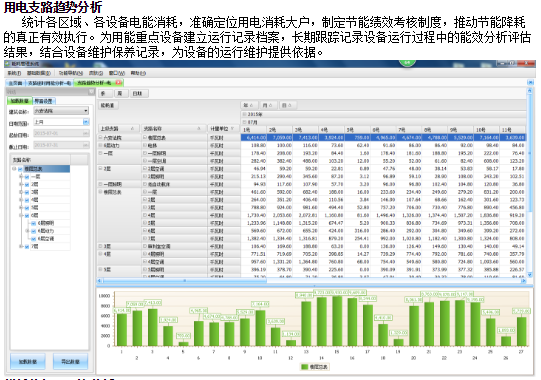This screenshot has width=541, height=380.
Task: Click the calendar icon of the 日期范围 field
Action: (x=86, y=122)
